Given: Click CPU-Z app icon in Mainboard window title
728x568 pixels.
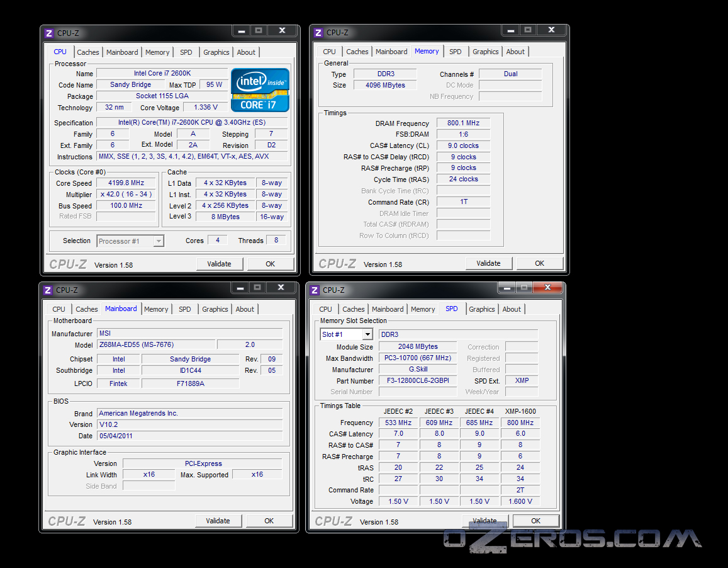Looking at the screenshot, I should click(47, 290).
